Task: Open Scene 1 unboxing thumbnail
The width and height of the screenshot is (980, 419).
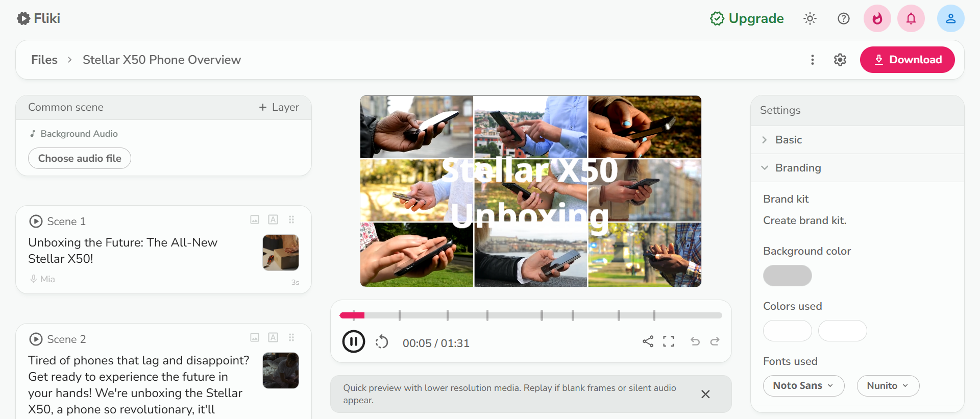Action: pyautogui.click(x=281, y=253)
